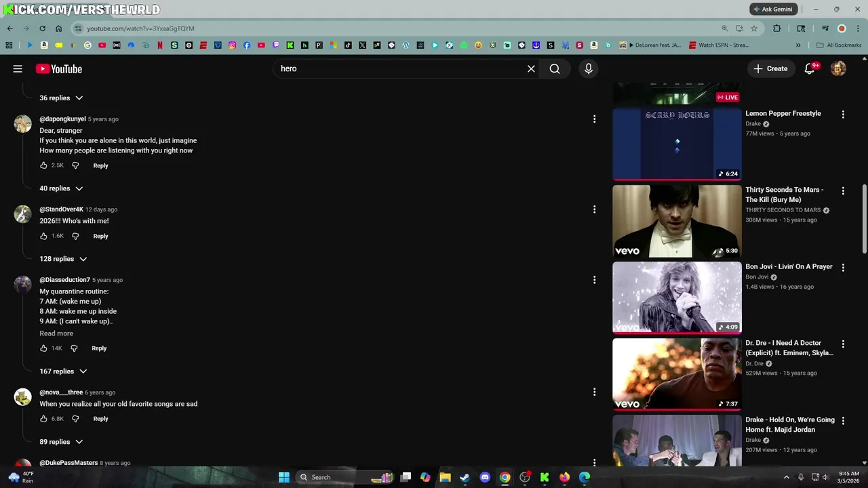Open the Extensions puzzle icon

776,28
